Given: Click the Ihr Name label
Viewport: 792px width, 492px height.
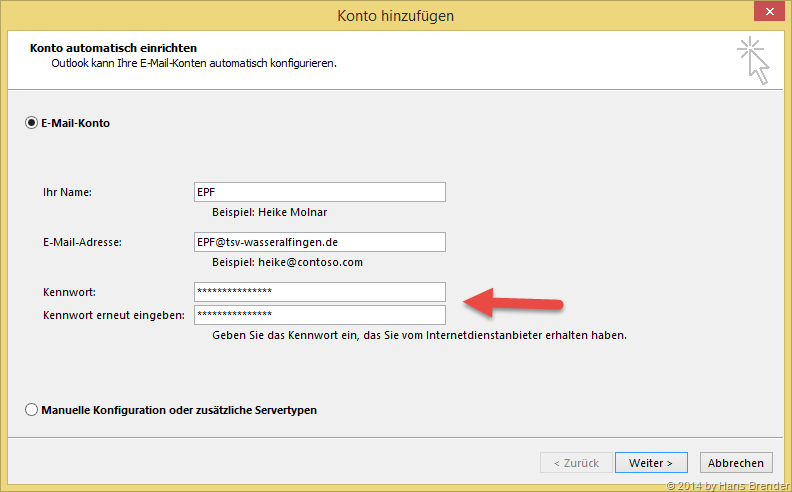Looking at the screenshot, I should (x=67, y=192).
